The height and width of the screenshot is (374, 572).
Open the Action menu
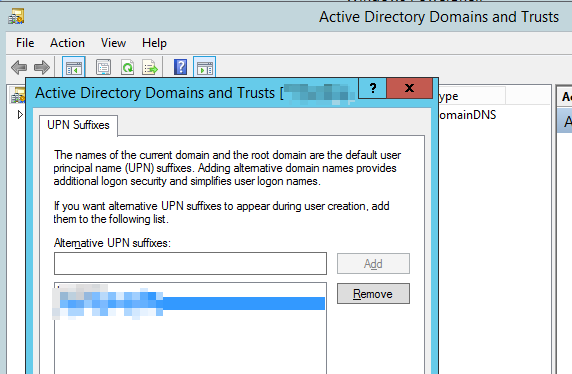point(67,43)
